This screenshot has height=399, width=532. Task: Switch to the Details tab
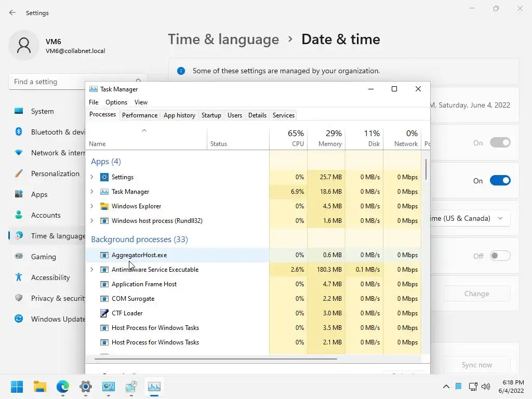[x=257, y=115]
